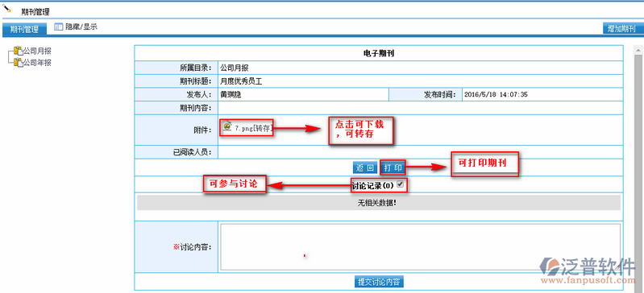Click the 公司月报 folder icon
644x293 pixels.
click(19, 51)
